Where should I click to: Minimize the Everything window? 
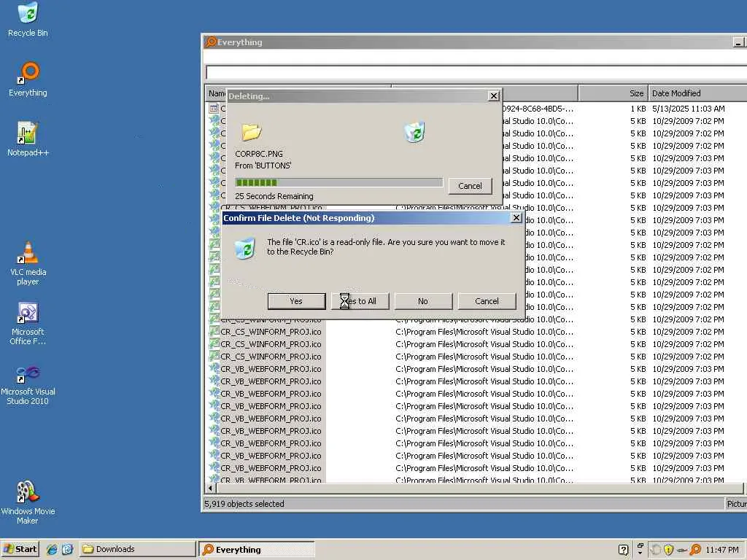pos(738,42)
